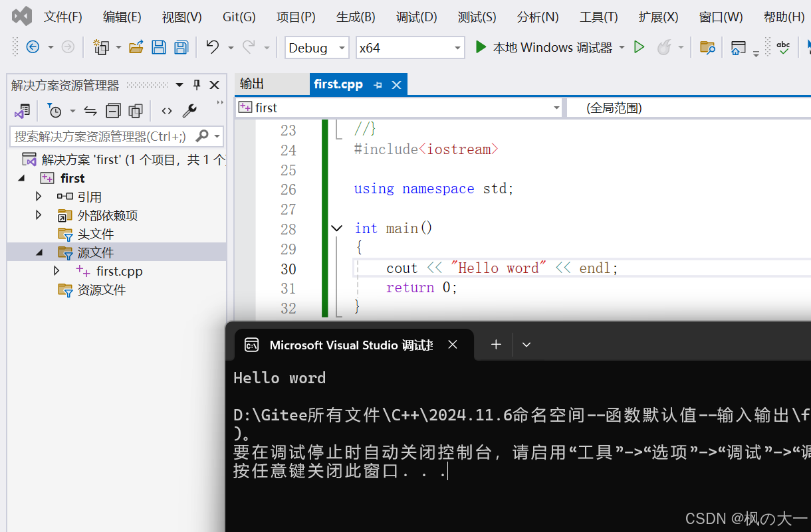Open the 扩展(X) menu
This screenshot has width=811, height=532.
click(658, 17)
